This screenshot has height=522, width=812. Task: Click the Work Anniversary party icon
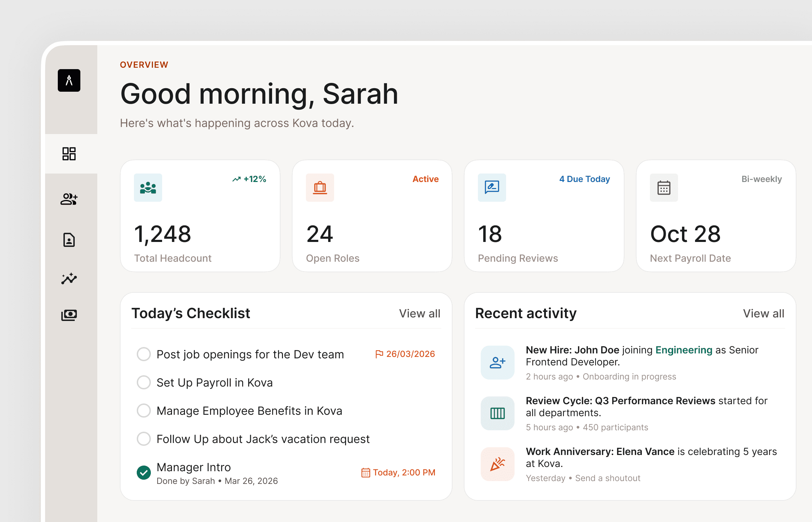pos(498,464)
